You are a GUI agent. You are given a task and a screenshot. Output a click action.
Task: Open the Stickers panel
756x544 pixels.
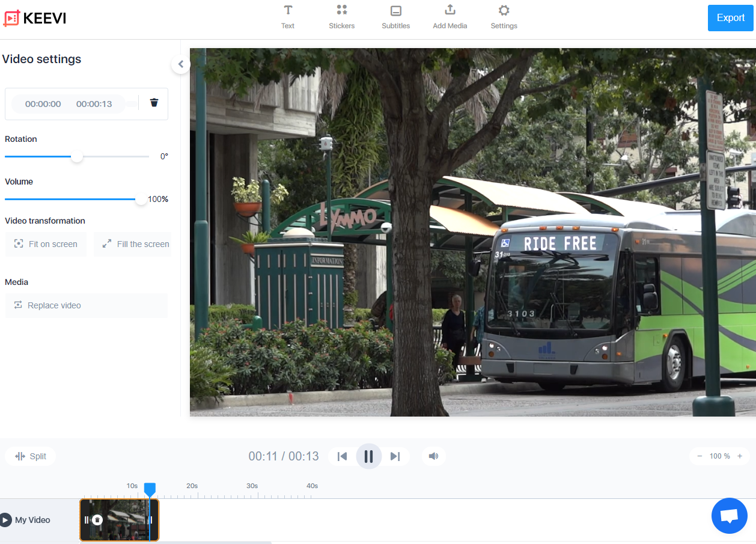click(x=341, y=17)
